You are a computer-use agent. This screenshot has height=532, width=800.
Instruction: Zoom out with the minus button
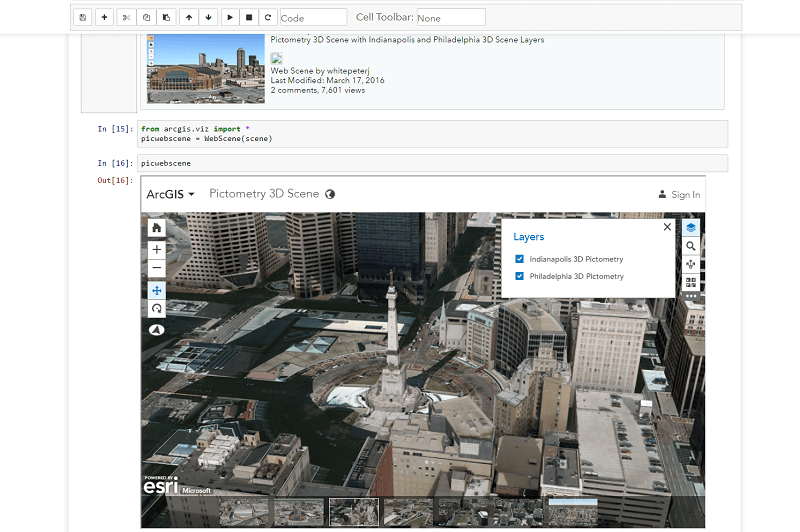(x=157, y=268)
